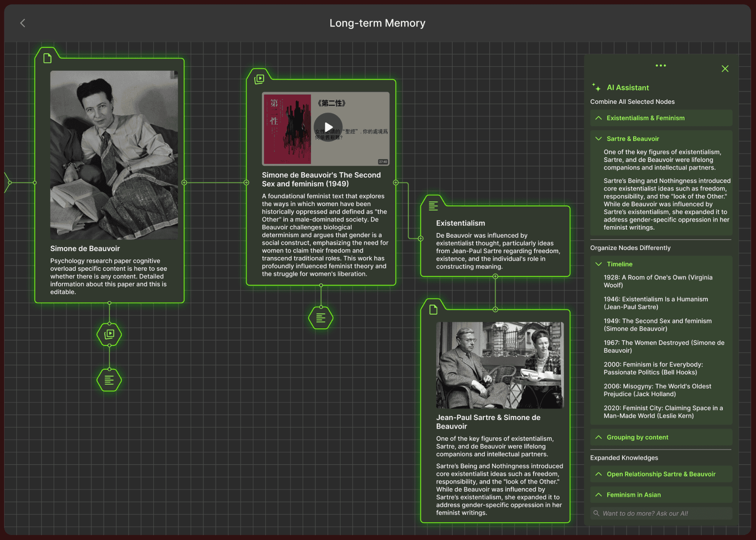Play the Second Sex video
This screenshot has width=756, height=540.
coord(328,127)
